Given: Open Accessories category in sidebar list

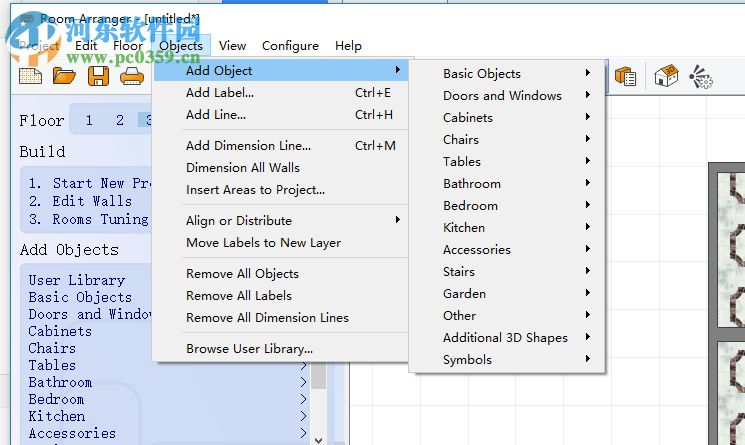Looking at the screenshot, I should [169, 433].
